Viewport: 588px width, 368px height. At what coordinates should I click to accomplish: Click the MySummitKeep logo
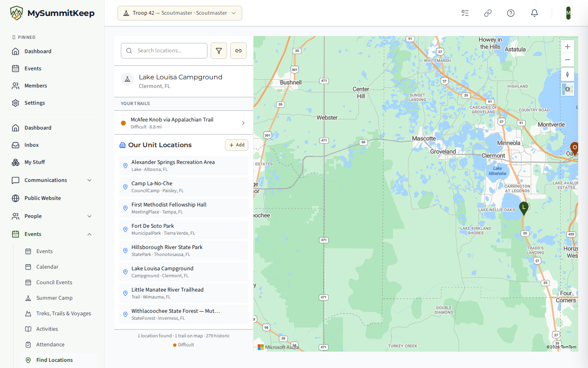pos(52,13)
